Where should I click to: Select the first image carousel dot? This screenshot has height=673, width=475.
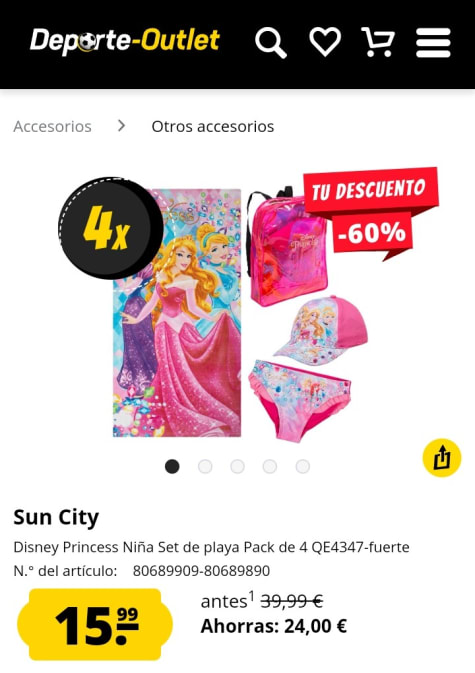coord(172,466)
